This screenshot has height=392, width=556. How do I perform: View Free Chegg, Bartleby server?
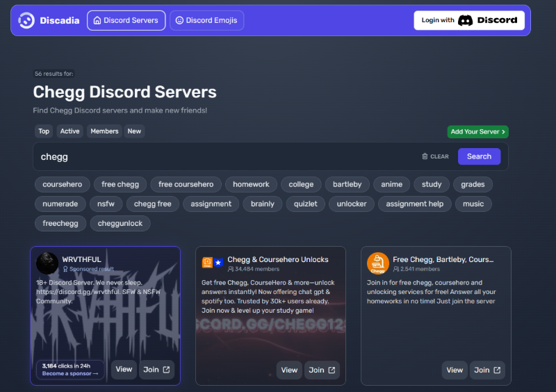click(455, 370)
